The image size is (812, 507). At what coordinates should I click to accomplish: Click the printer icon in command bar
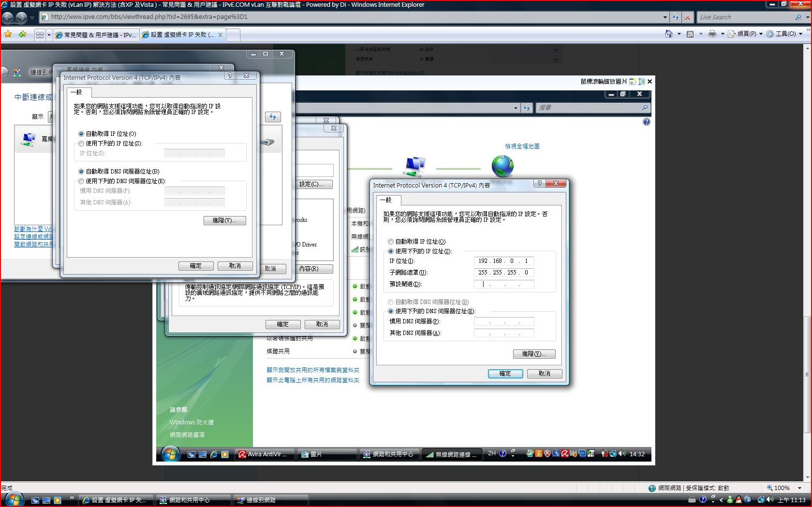[712, 34]
